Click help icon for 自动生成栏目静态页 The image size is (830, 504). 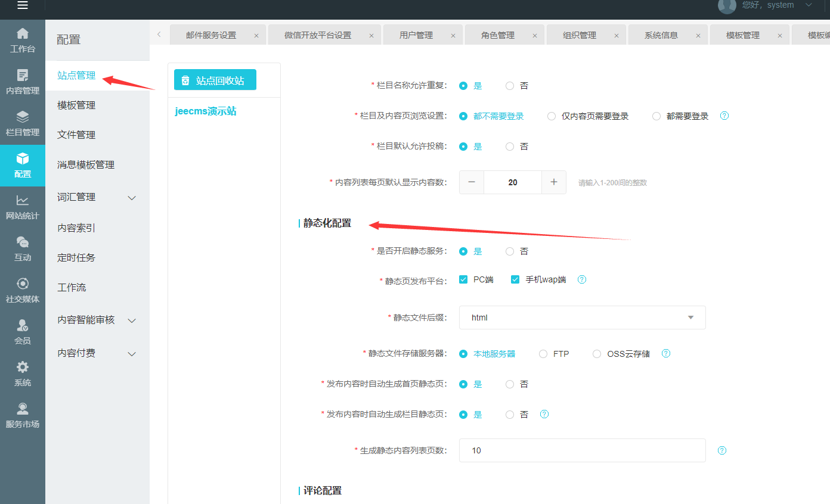[544, 414]
